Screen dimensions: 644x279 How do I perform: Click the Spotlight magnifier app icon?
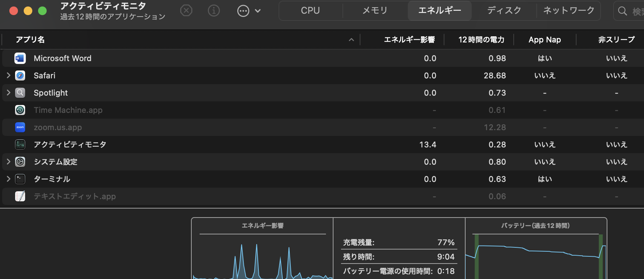coord(20,93)
